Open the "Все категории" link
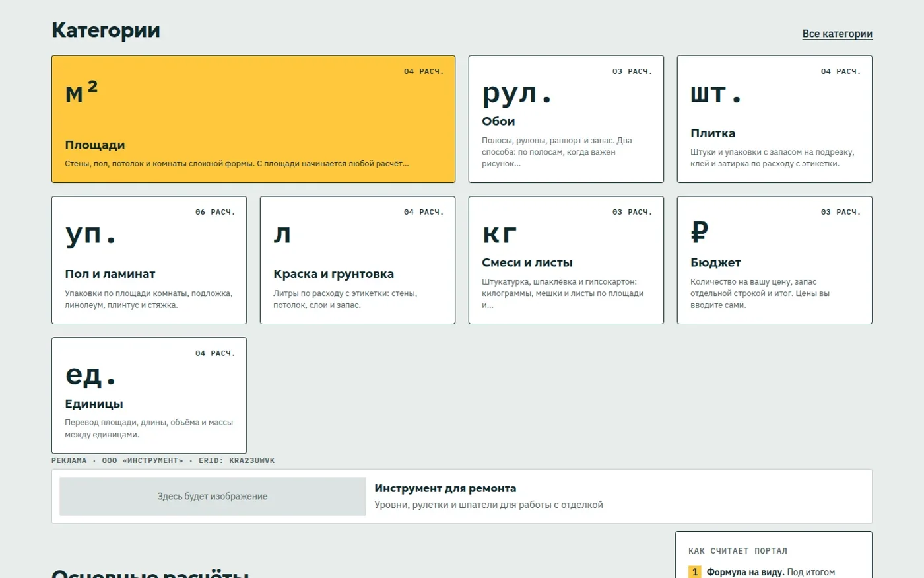 [837, 34]
